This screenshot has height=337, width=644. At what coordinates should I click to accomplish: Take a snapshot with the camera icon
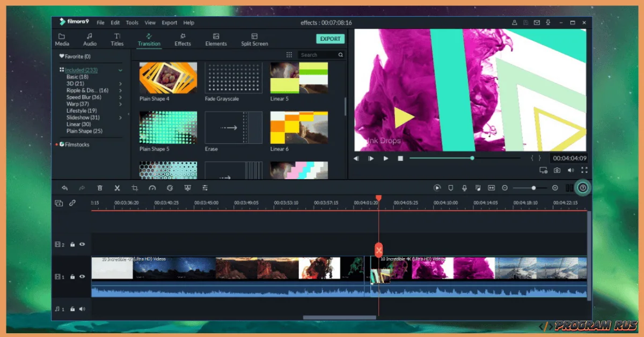(557, 170)
